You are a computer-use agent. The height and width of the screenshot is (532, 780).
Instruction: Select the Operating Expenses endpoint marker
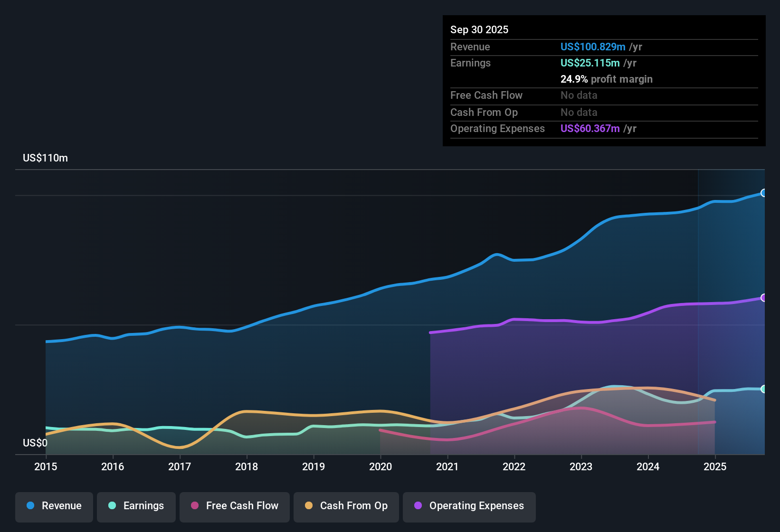point(763,298)
